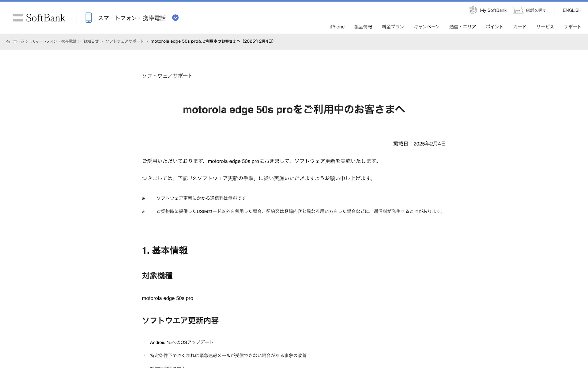Click the store finder shop icon
The height and width of the screenshot is (368, 588).
coord(518,10)
